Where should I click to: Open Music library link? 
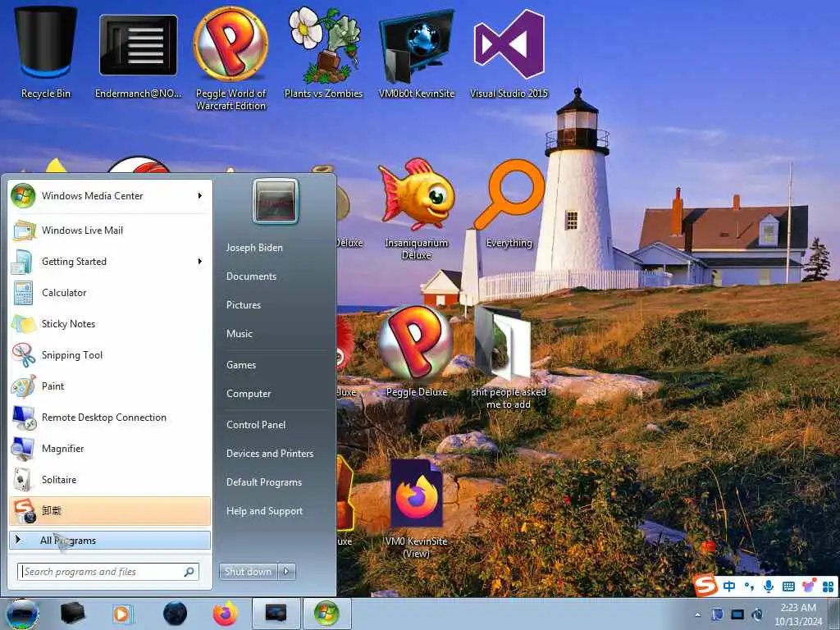[240, 334]
